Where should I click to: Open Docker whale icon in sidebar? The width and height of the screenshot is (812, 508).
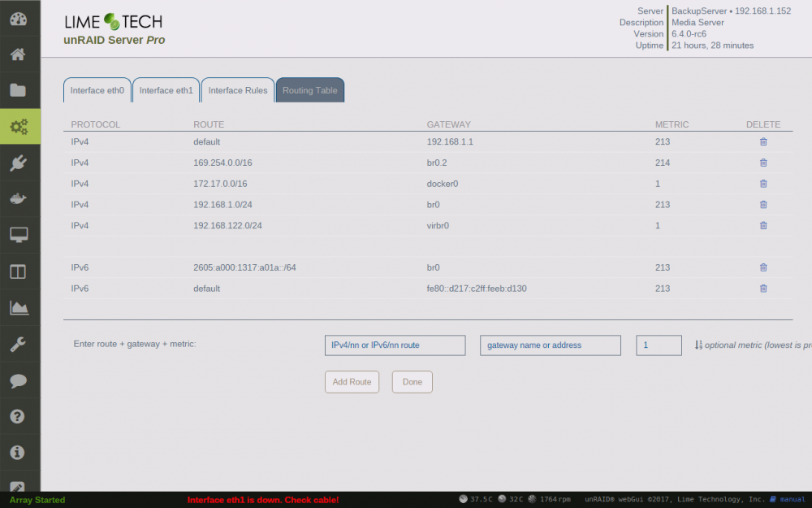click(x=18, y=198)
